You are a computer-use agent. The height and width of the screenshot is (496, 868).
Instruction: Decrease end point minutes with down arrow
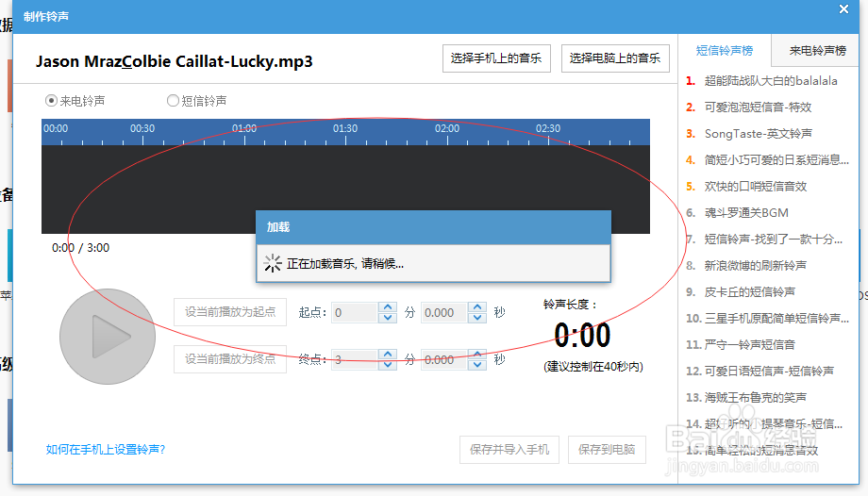click(x=388, y=365)
